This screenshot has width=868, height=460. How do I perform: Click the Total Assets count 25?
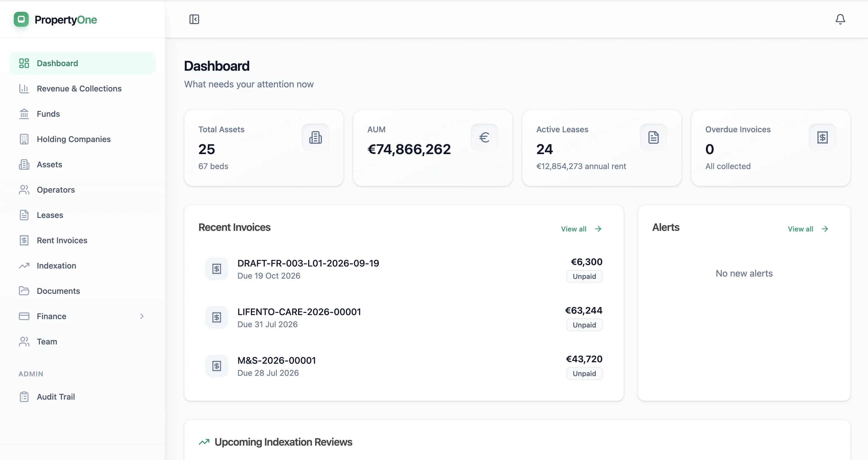point(207,149)
